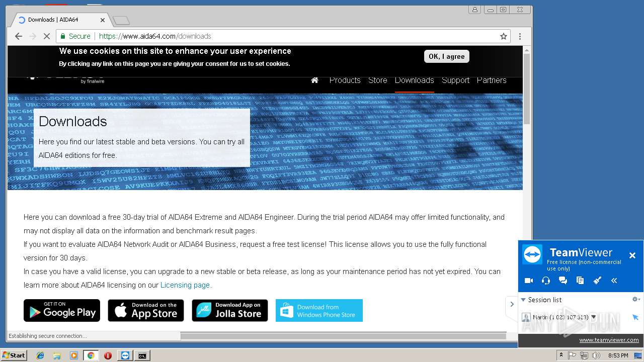Close the TeamViewer panel
This screenshot has width=644, height=362.
[632, 255]
